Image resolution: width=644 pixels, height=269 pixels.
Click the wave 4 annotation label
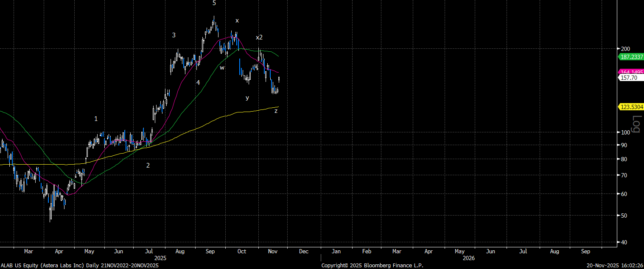(x=198, y=82)
